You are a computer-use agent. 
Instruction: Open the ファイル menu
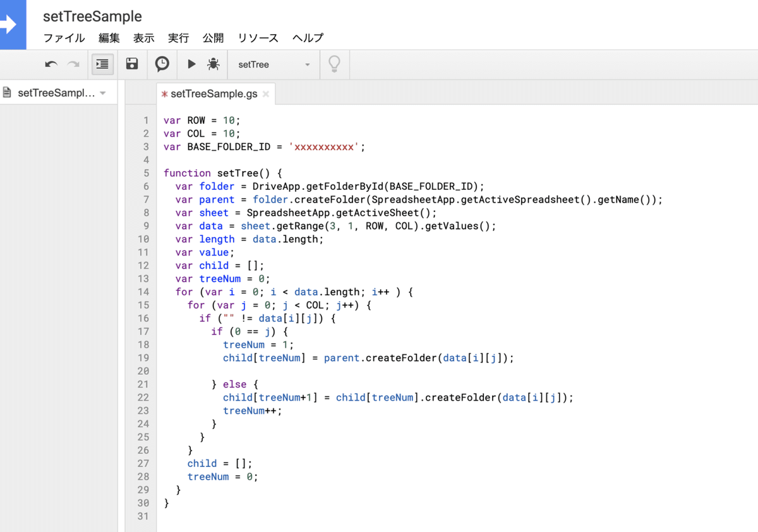click(64, 38)
